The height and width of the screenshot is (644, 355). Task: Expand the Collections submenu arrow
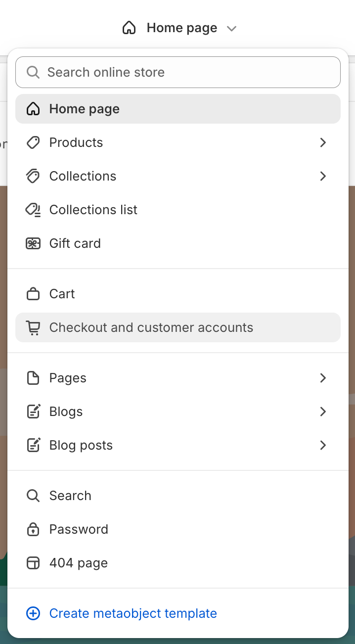(323, 176)
